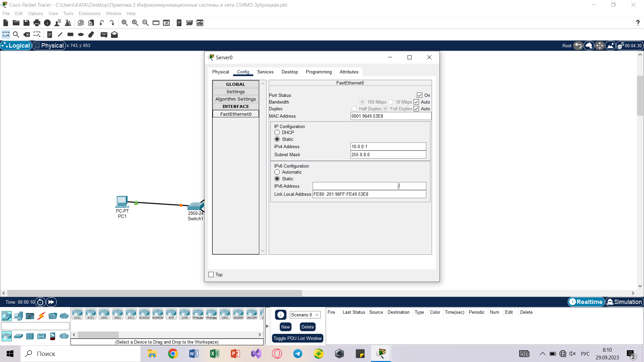Paste using toolbar clipboard icon
Screen dimensions: 644x362
pos(91,23)
